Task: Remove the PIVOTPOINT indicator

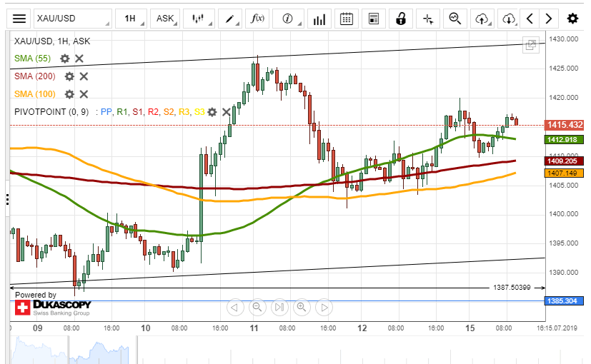Action: click(226, 112)
